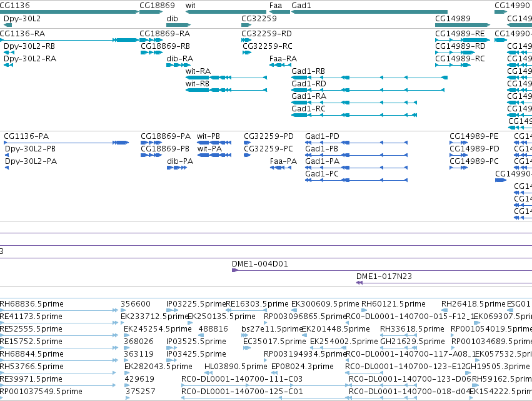The height and width of the screenshot is (401, 532).
Task: Select protein CG18869-PA
Action: 151,143
